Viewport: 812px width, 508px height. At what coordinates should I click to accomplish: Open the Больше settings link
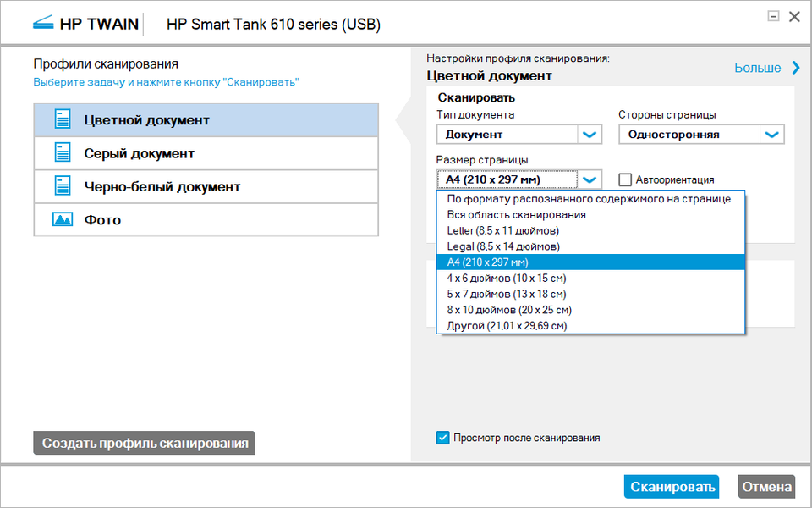click(757, 68)
